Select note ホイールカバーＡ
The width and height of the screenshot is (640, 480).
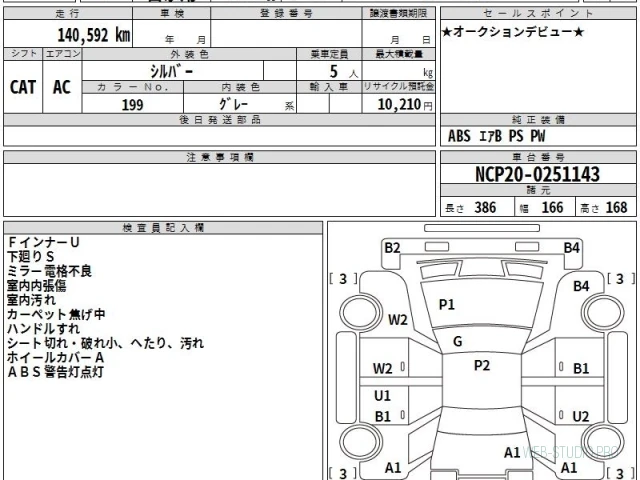coord(56,358)
